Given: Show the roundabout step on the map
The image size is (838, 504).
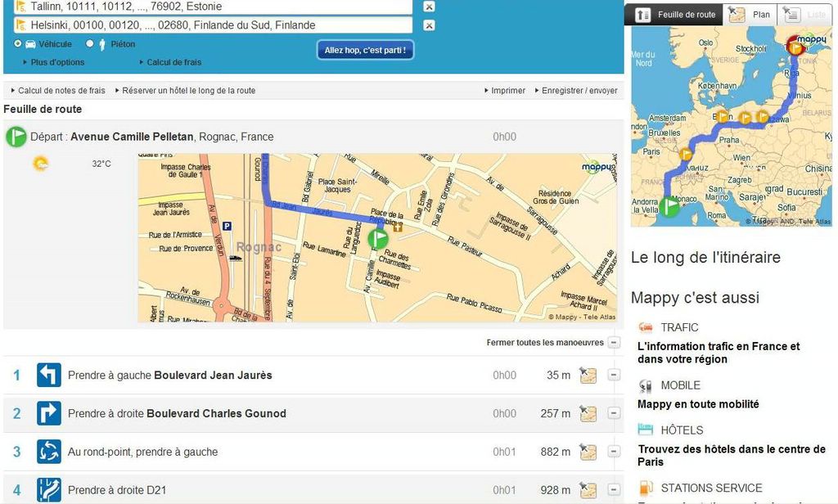Looking at the screenshot, I should pyautogui.click(x=588, y=452).
